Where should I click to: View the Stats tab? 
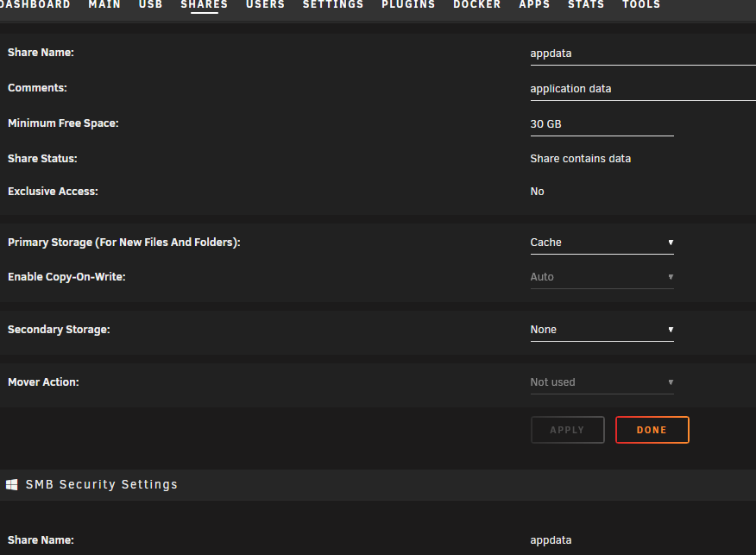point(586,5)
